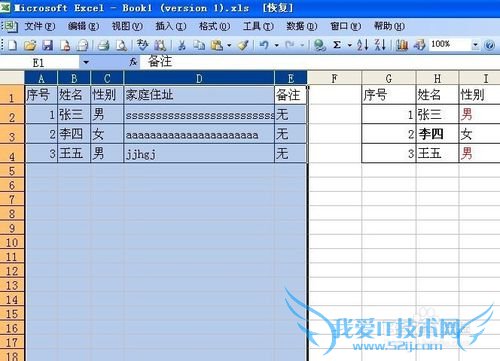This screenshot has height=361, width=500.
Task: Open the 格式 (Format) menu
Action: (x=214, y=26)
